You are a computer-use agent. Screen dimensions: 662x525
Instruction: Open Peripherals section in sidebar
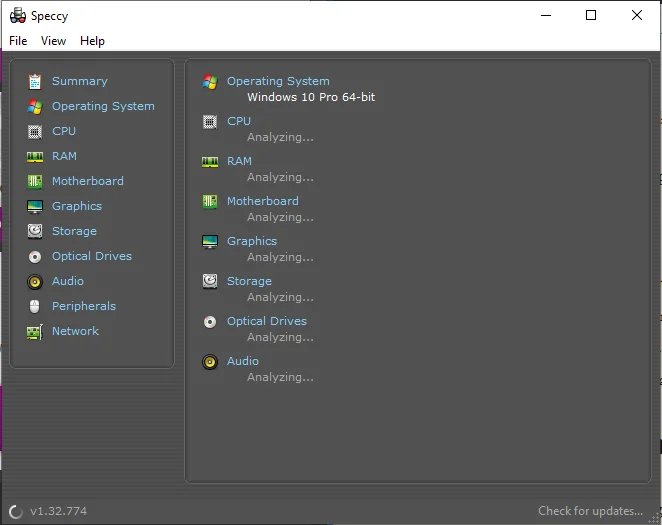point(84,306)
